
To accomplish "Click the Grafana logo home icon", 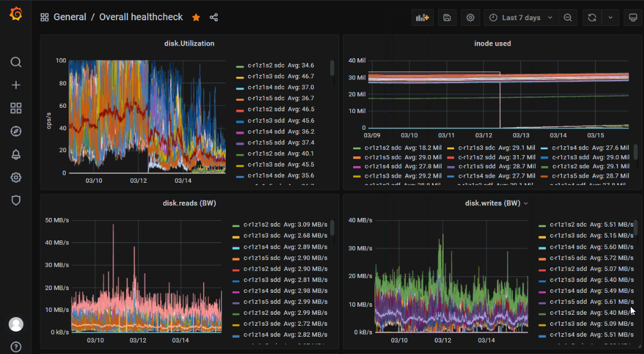I will coord(16,14).
